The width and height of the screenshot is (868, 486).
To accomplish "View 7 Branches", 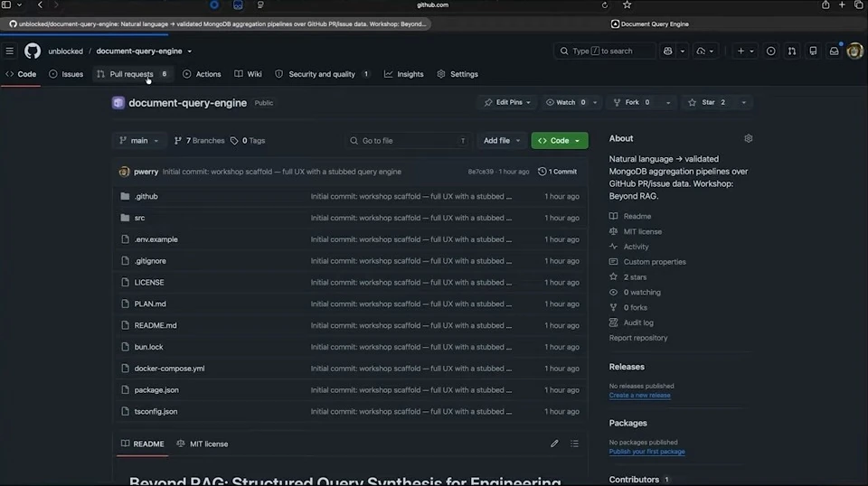I will pyautogui.click(x=199, y=140).
